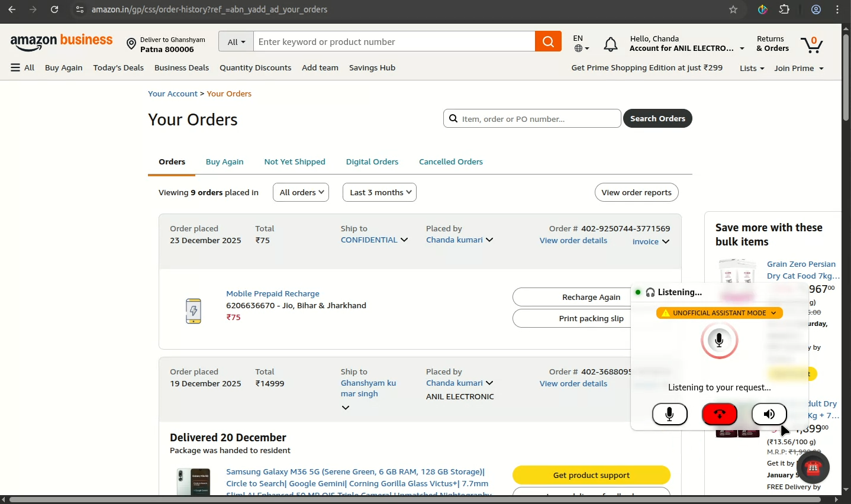Select the Orders tab
The width and height of the screenshot is (851, 504).
click(172, 162)
